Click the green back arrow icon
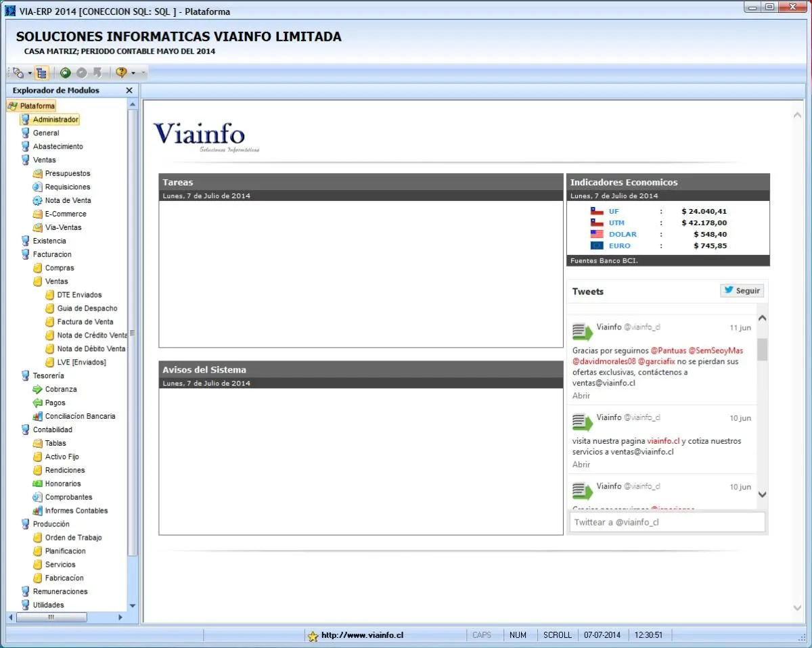The image size is (812, 648). 65,73
